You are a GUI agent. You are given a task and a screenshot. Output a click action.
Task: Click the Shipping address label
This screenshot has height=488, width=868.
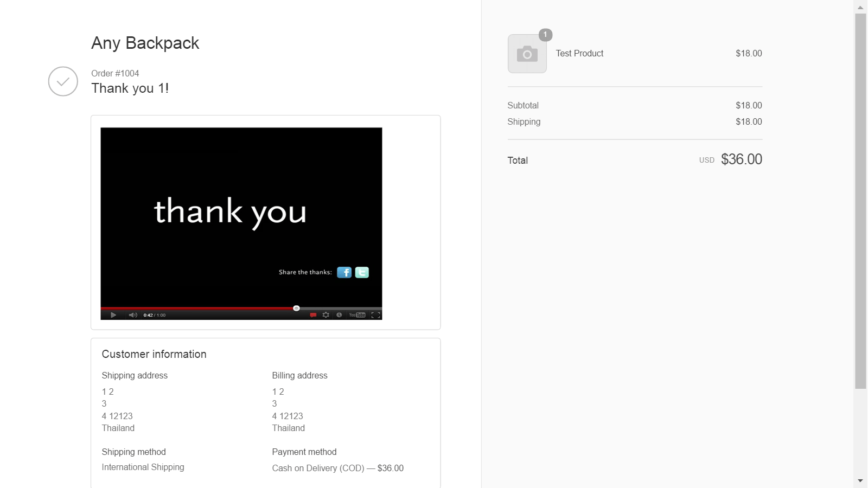tap(135, 375)
